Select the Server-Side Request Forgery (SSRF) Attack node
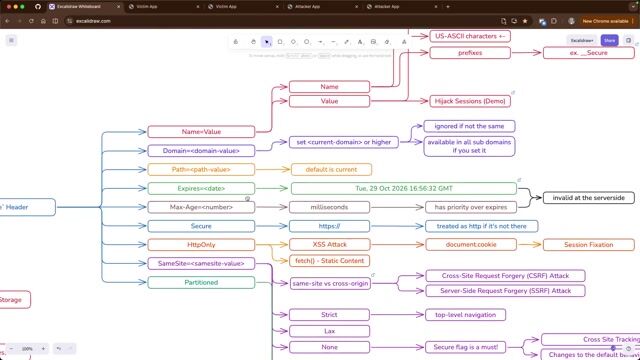 (505, 291)
